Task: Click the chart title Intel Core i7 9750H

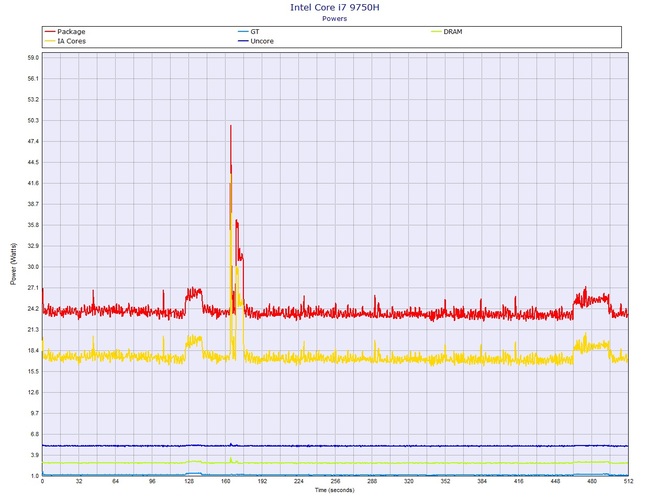Action: click(335, 7)
